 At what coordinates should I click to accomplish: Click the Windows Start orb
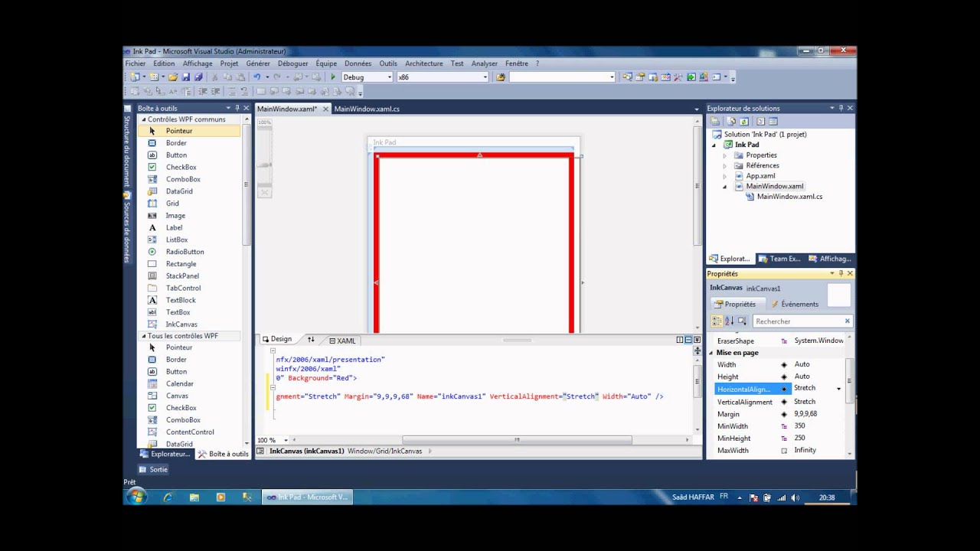136,497
